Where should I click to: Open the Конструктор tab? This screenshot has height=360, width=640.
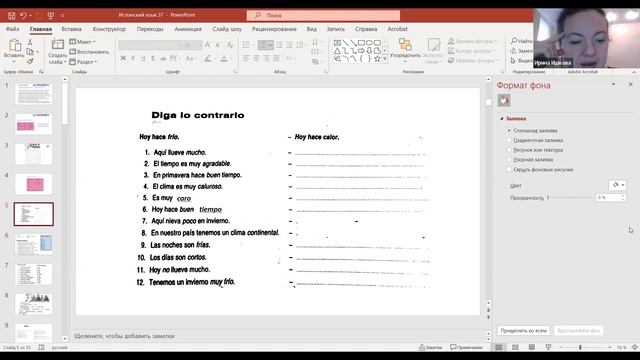point(109,29)
